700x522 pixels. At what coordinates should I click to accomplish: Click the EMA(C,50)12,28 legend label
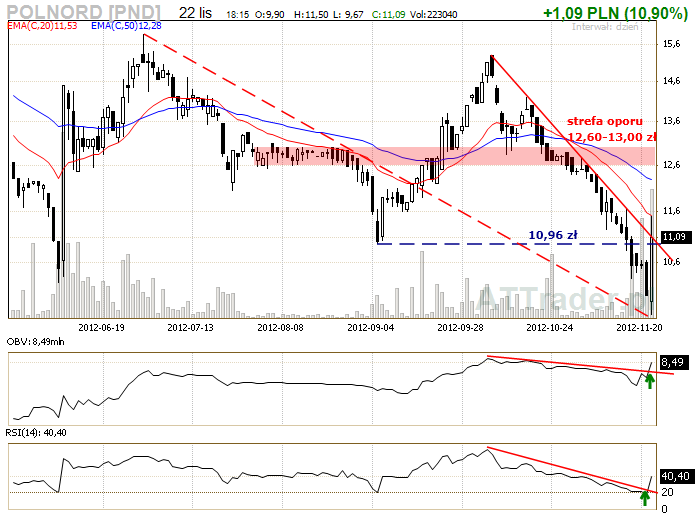pos(126,26)
